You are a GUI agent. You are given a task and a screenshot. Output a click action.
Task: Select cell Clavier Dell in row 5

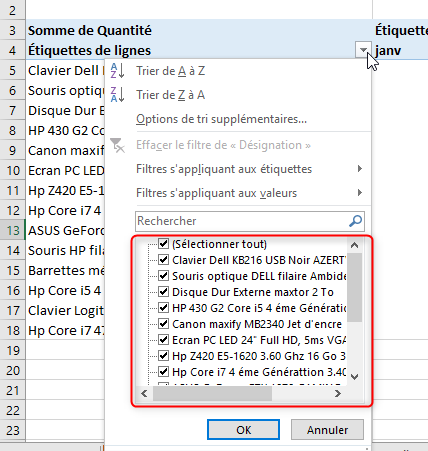pos(66,71)
